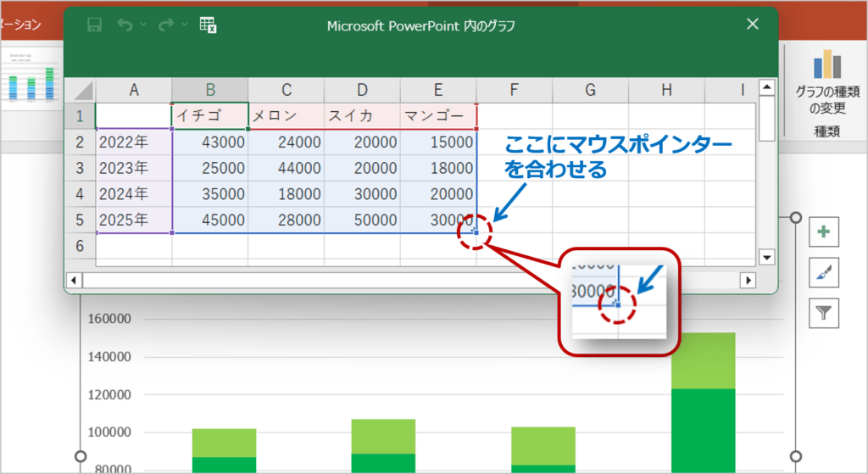
Task: Open the undo history dropdown arrow
Action: tap(143, 25)
